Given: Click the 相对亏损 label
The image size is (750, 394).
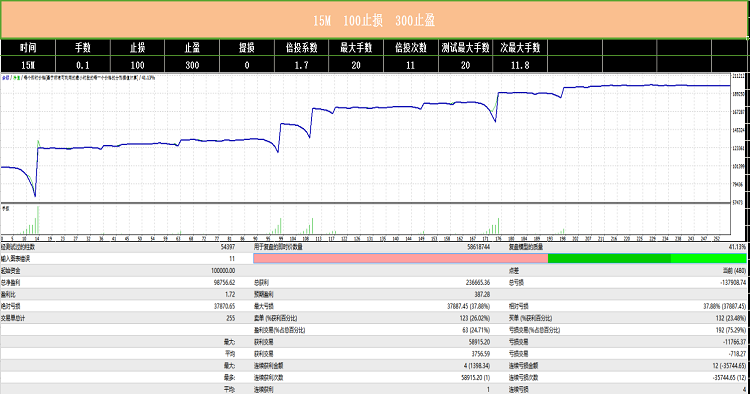Looking at the screenshot, I should [x=518, y=306].
